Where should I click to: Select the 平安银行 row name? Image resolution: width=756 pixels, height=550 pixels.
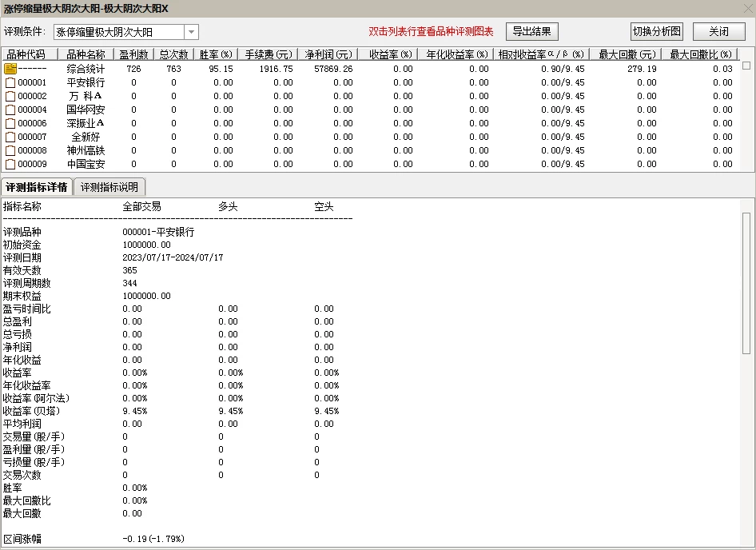(x=86, y=82)
